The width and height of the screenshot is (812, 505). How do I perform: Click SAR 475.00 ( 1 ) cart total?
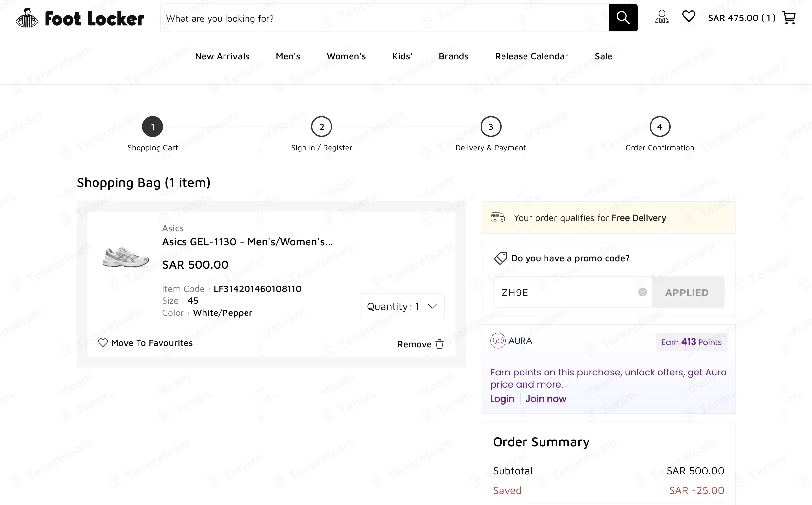741,18
